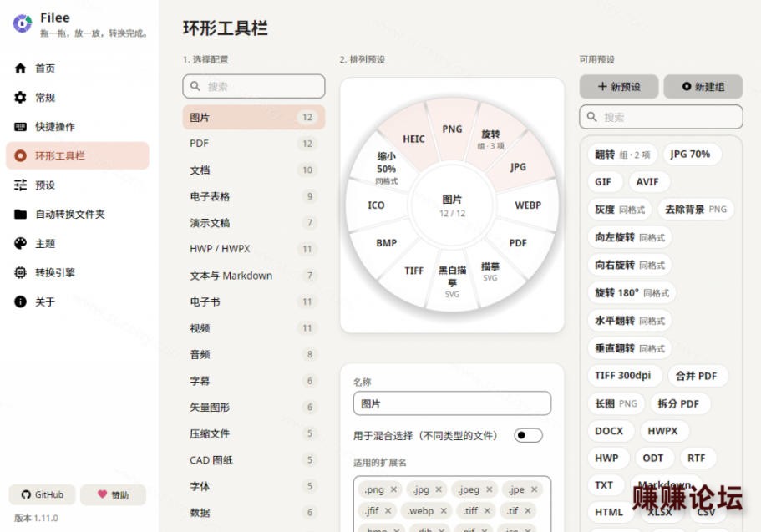761x532 pixels.
Task: Focus the 可用预设 search field
Action: tap(661, 117)
